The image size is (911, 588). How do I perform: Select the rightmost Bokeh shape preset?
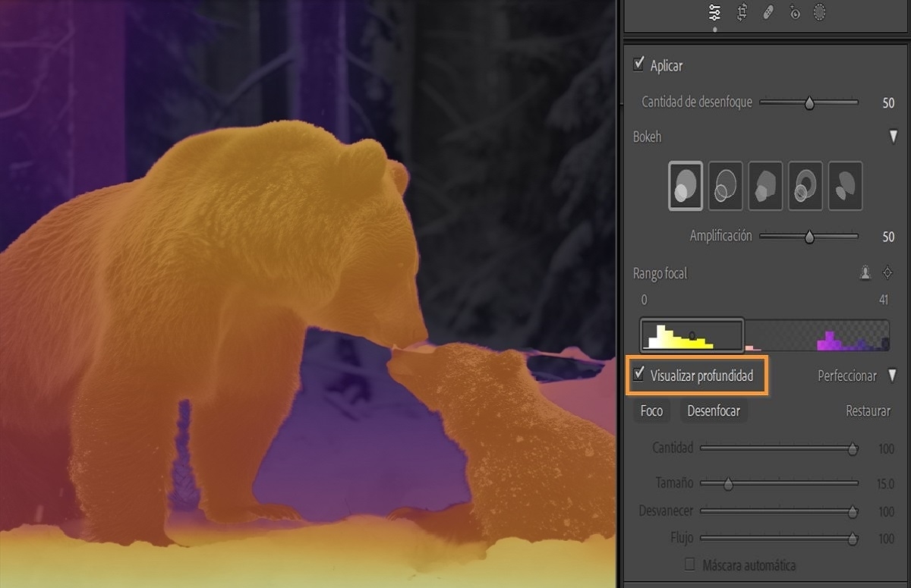[x=845, y=185]
